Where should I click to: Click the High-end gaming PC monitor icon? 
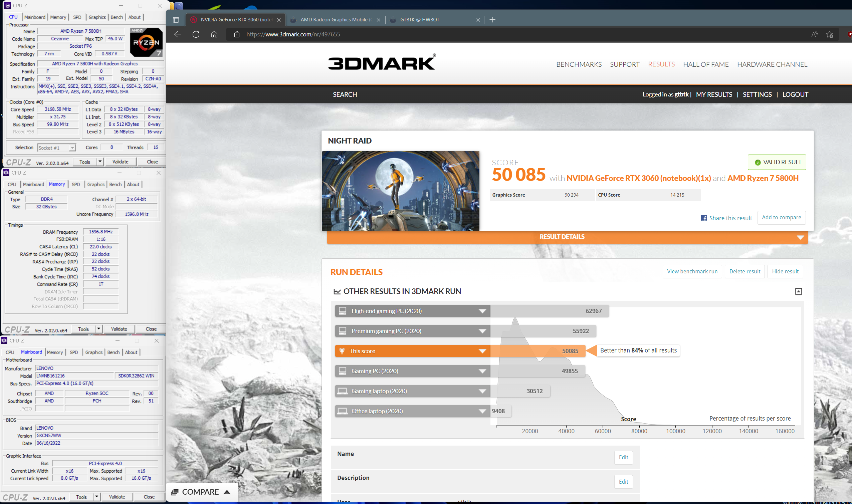point(343,311)
